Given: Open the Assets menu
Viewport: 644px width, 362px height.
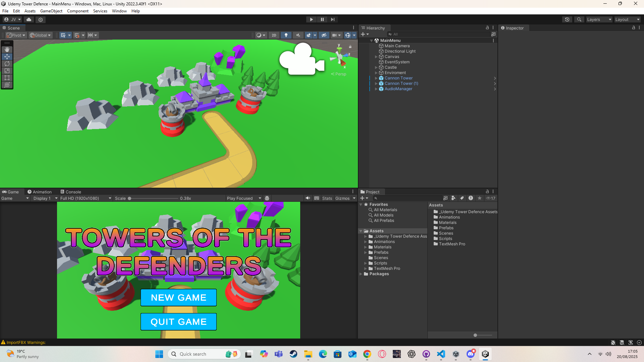Looking at the screenshot, I should pyautogui.click(x=30, y=11).
